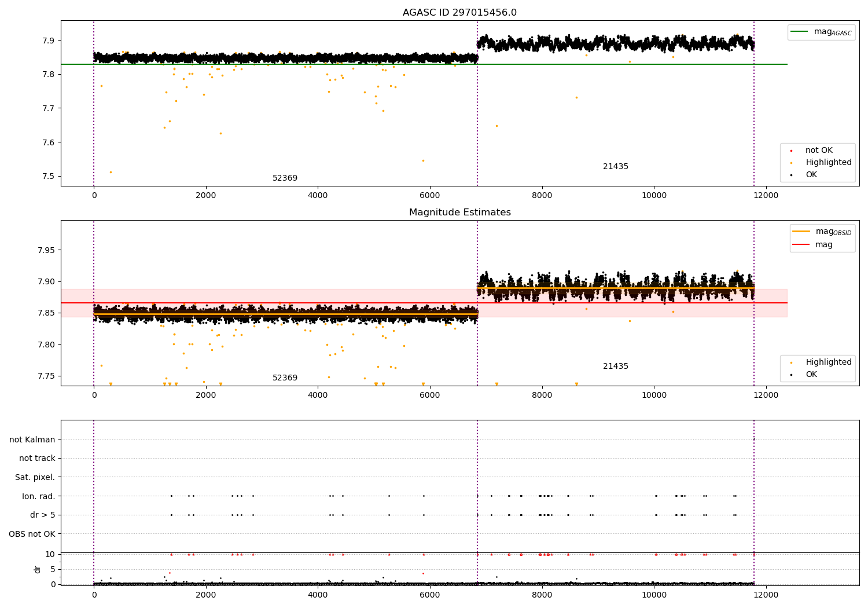
Task: Click the 10 y-tick of the dr axis
Action: click(x=50, y=554)
